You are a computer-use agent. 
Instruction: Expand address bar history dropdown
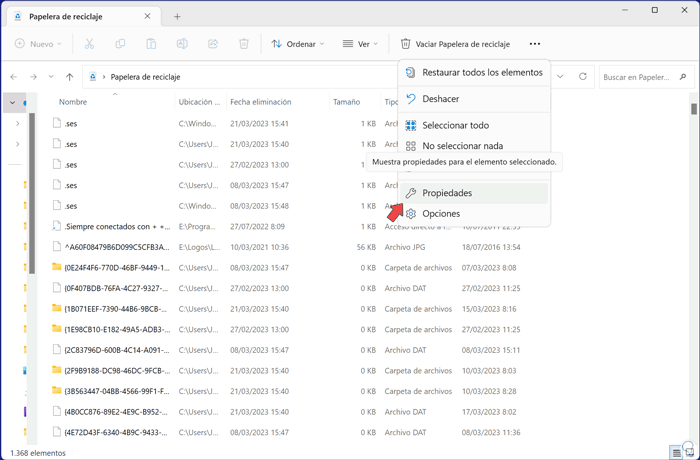tap(560, 77)
